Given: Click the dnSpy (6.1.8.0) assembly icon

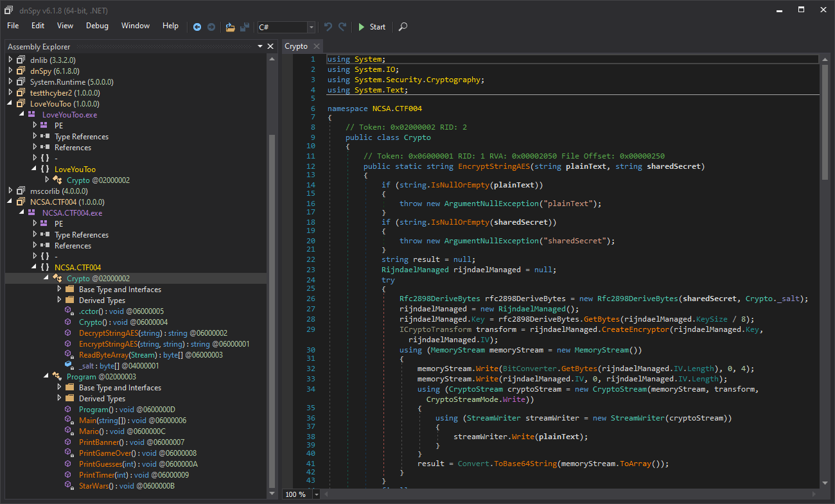Looking at the screenshot, I should pos(21,71).
